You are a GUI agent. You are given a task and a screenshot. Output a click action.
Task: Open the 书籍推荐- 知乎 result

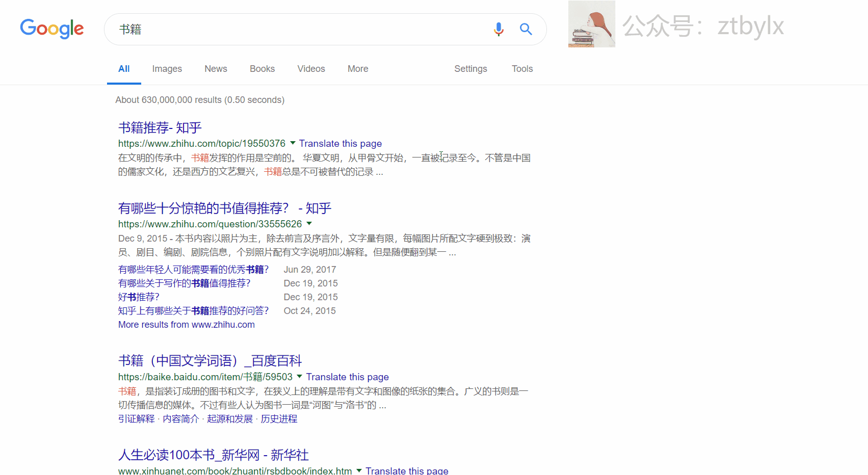coord(160,127)
